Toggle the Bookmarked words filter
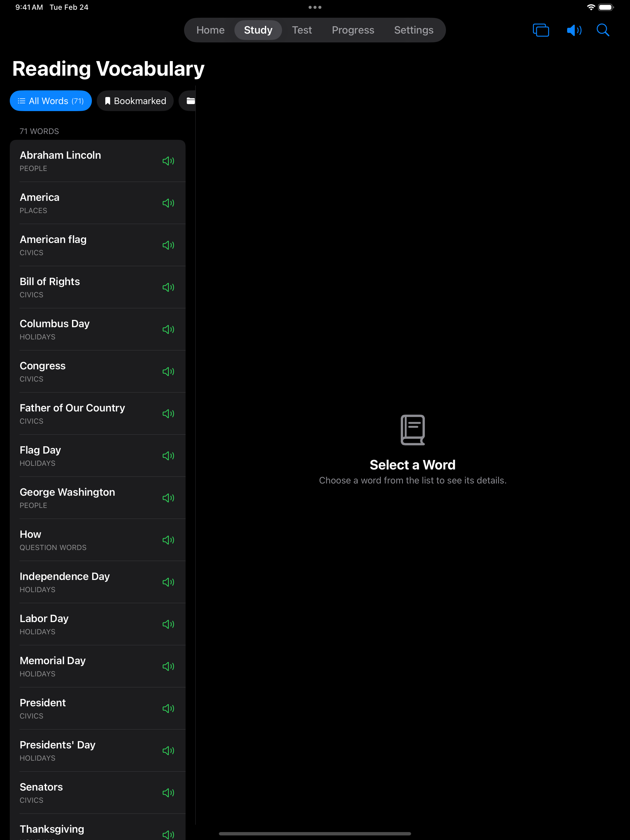 pos(135,101)
